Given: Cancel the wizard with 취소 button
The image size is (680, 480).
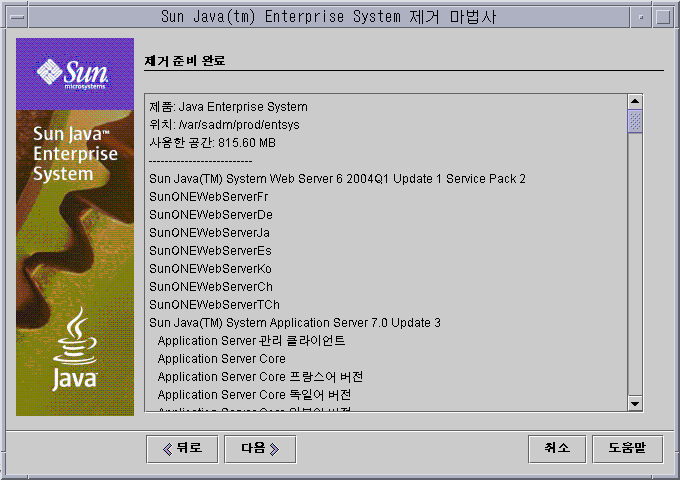Looking at the screenshot, I should pyautogui.click(x=557, y=449).
